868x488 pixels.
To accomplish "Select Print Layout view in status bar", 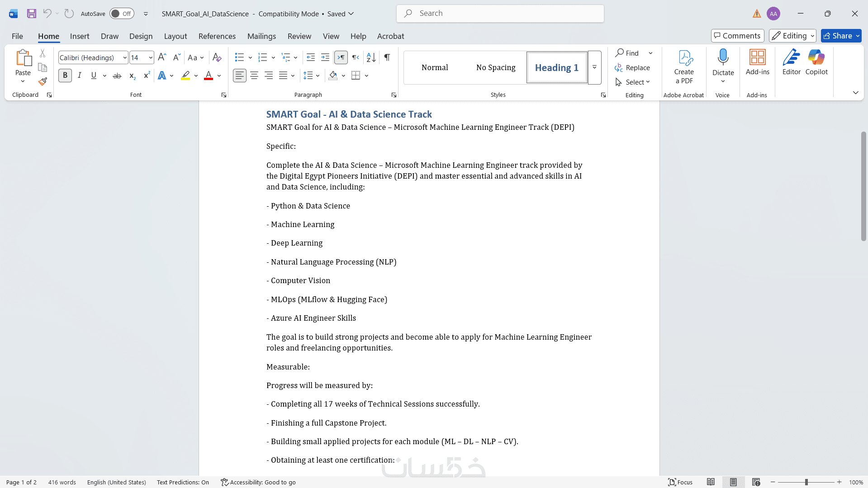I will pyautogui.click(x=733, y=482).
